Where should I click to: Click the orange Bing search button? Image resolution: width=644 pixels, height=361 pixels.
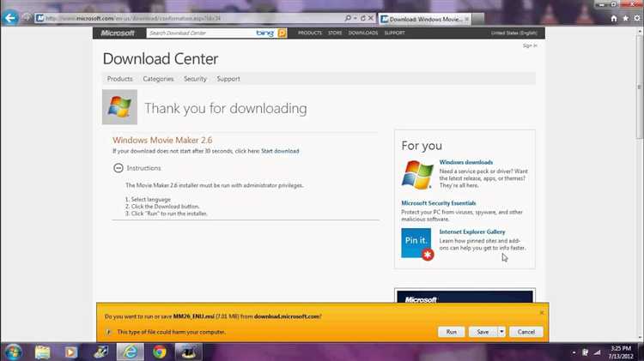pyautogui.click(x=283, y=33)
